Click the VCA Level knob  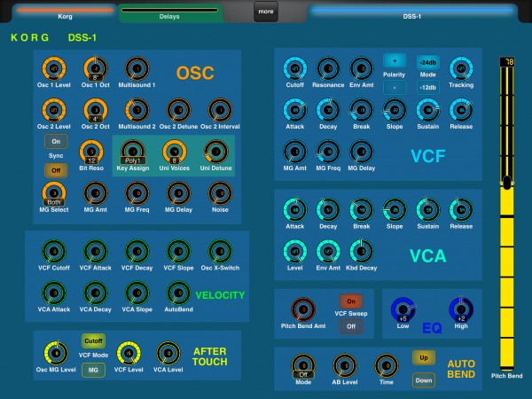click(x=295, y=252)
